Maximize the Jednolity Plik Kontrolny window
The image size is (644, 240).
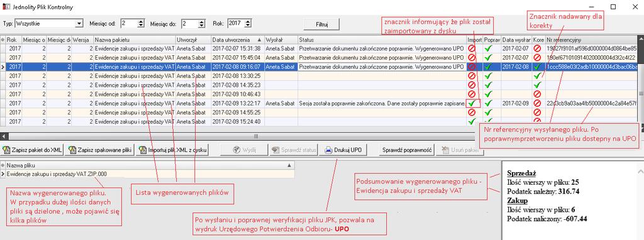(613, 7)
